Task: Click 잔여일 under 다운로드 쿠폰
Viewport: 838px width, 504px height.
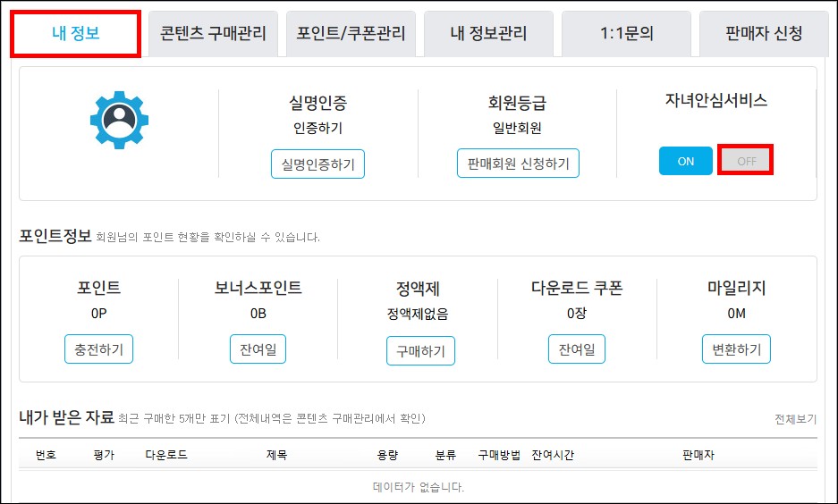Action: [577, 349]
